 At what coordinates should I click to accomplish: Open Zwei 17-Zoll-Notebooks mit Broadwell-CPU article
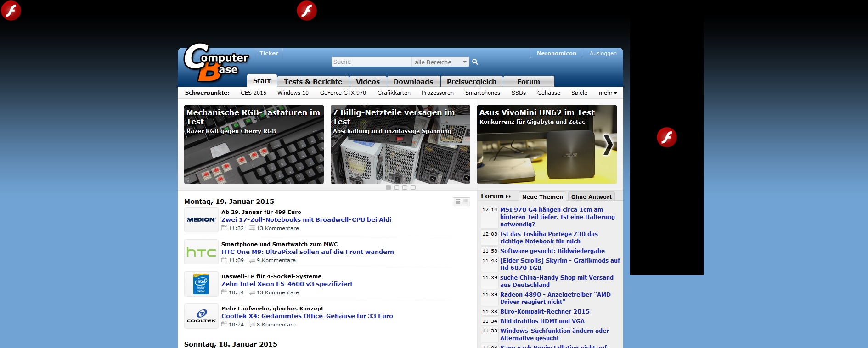coord(306,219)
